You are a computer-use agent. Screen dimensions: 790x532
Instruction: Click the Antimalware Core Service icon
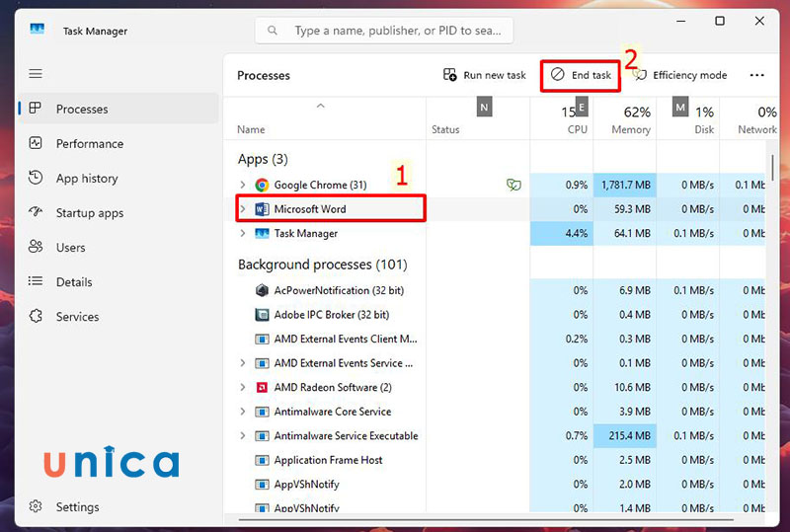coord(262,412)
